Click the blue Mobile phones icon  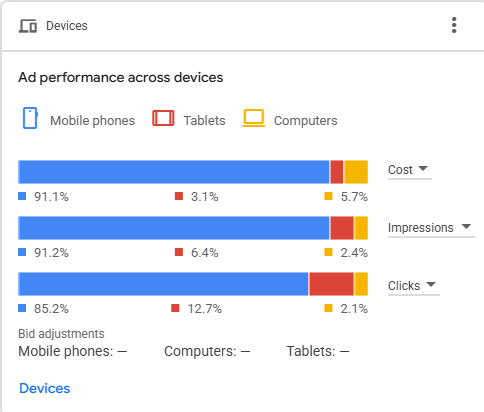coord(30,118)
